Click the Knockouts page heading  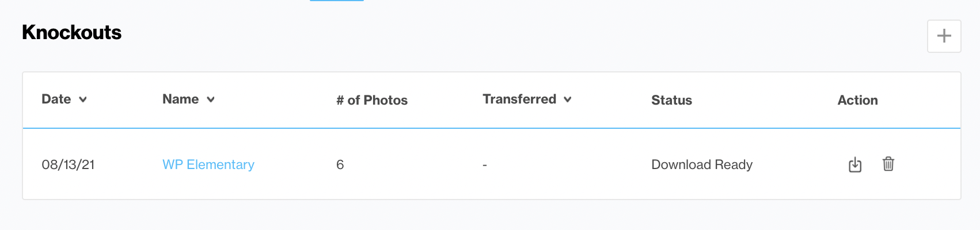click(x=71, y=32)
